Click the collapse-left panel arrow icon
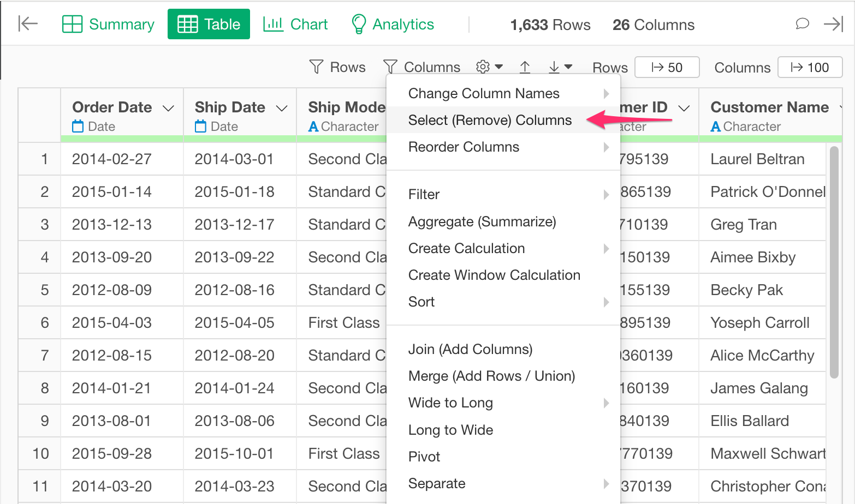Screen dimensions: 855x504 point(28,23)
